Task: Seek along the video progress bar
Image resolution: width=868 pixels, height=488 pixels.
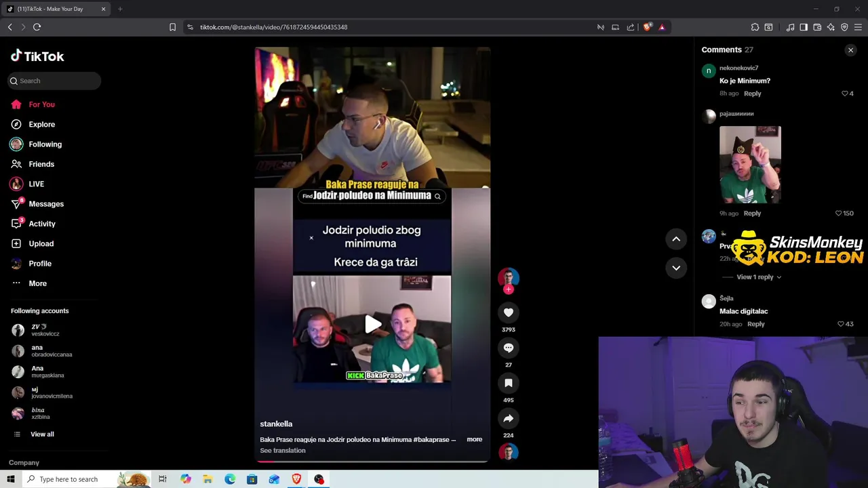Action: coord(372,461)
